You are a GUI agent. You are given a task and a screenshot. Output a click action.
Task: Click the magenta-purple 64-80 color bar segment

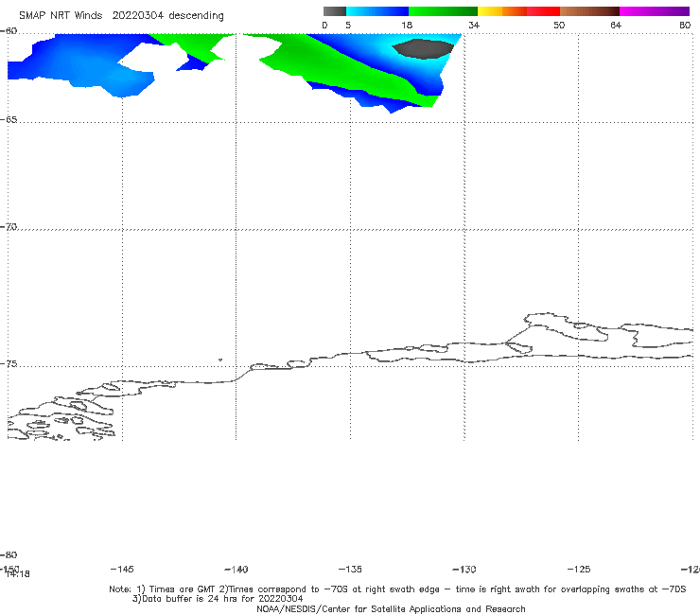pos(655,11)
